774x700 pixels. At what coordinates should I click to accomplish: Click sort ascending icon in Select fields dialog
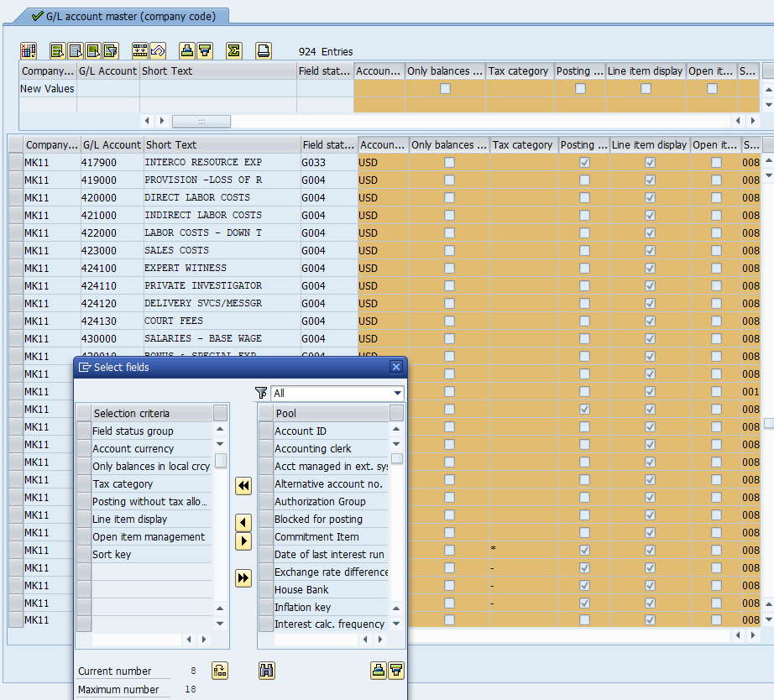click(379, 670)
